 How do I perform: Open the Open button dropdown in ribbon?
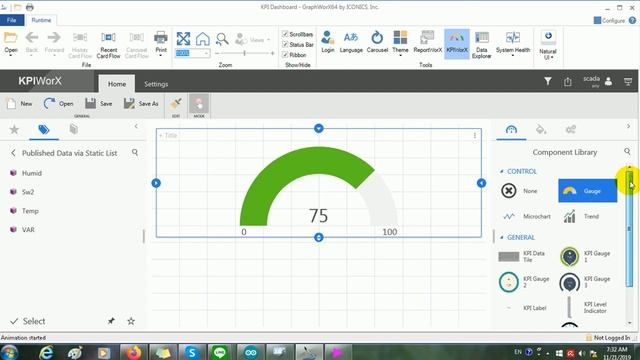click(11, 55)
